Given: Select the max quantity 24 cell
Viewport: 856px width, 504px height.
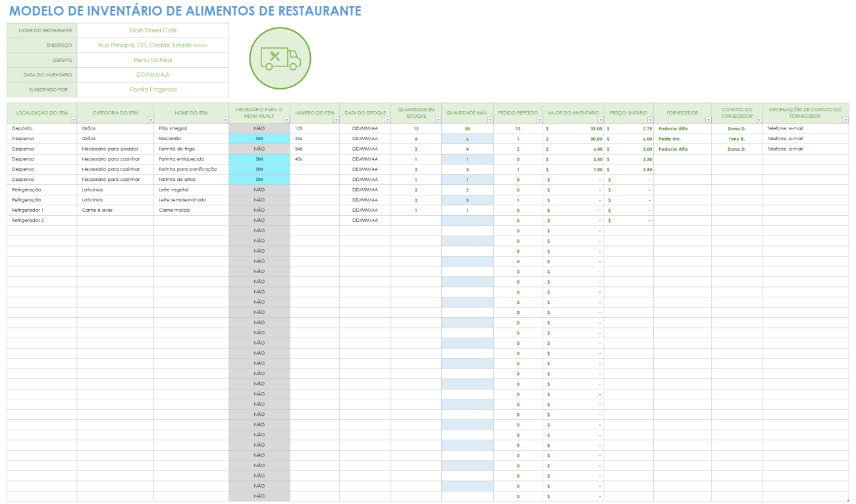Looking at the screenshot, I should click(468, 128).
